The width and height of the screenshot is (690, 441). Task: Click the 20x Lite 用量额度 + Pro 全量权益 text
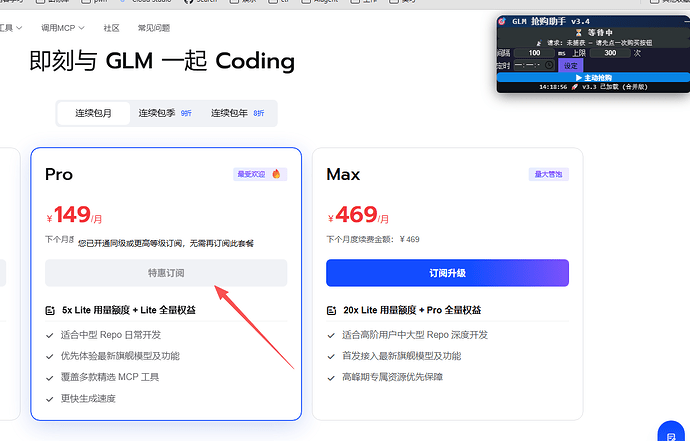click(x=412, y=310)
